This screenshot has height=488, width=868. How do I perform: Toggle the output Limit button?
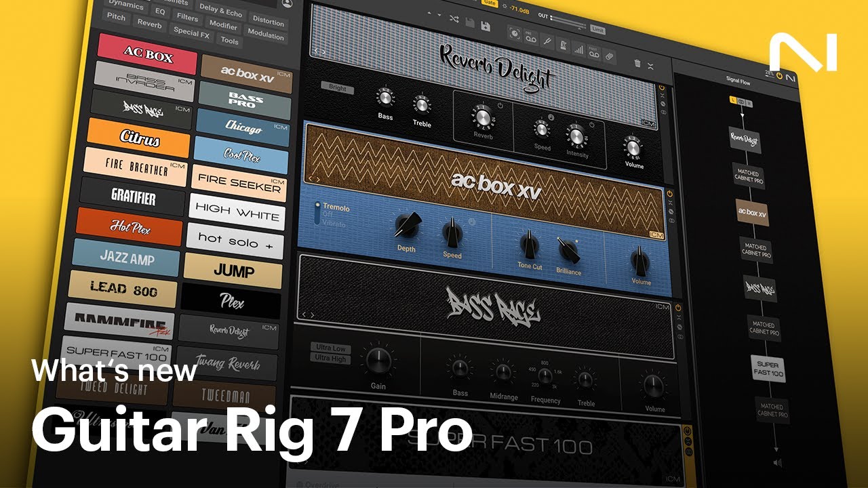pyautogui.click(x=597, y=30)
